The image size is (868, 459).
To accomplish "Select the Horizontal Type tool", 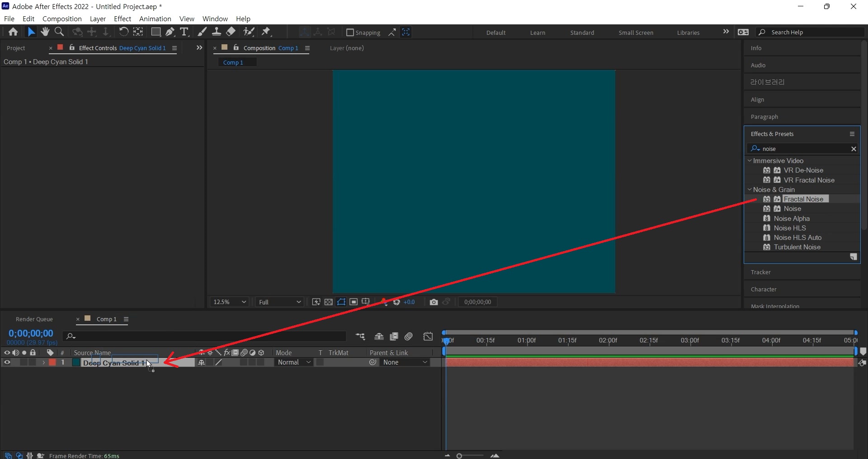I will [184, 32].
